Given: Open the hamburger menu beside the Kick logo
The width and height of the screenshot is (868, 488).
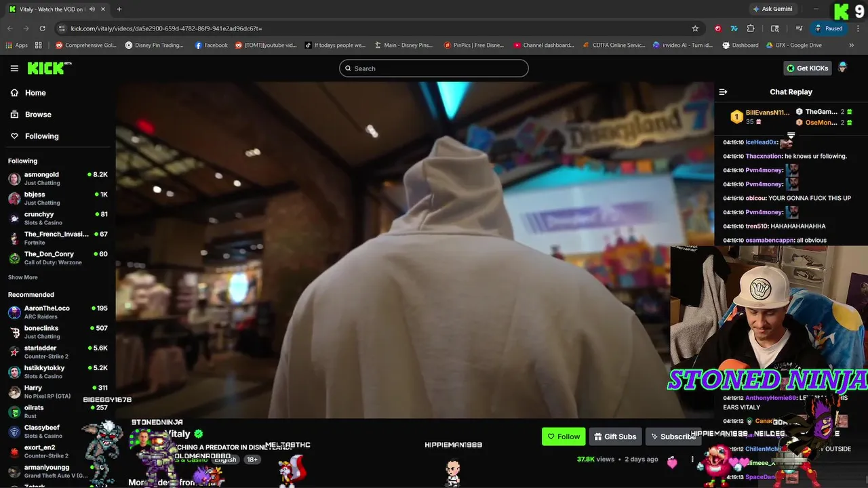Looking at the screenshot, I should [14, 68].
